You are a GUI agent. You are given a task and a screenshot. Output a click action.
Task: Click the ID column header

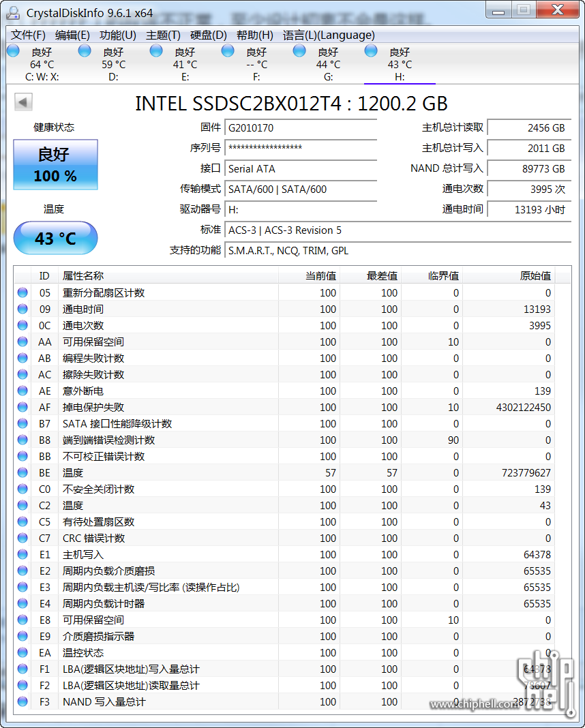pyautogui.click(x=44, y=276)
